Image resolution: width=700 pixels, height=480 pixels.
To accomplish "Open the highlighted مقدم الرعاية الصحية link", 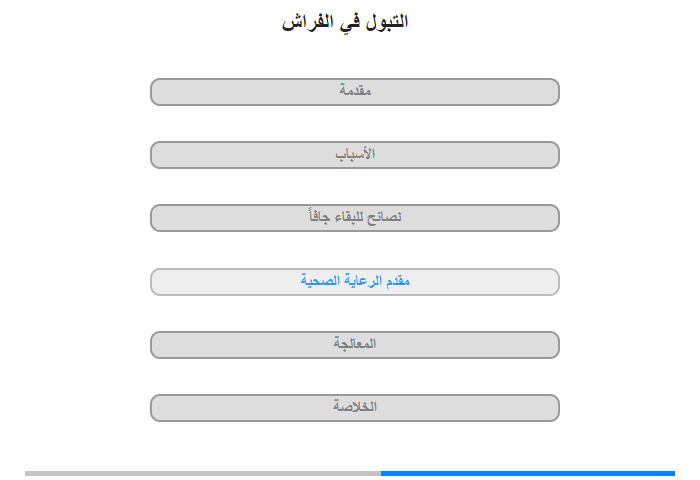I will [354, 282].
